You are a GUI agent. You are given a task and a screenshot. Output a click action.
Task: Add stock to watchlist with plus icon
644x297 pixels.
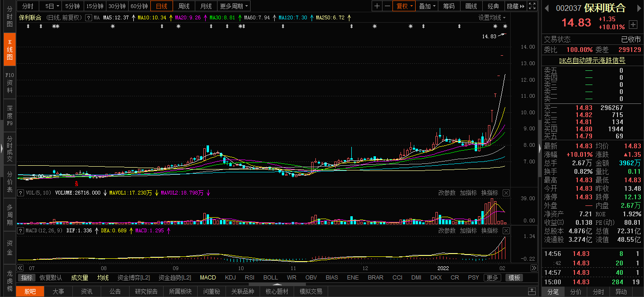coord(634,24)
